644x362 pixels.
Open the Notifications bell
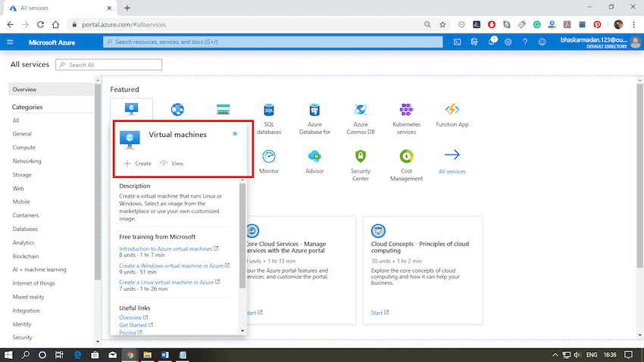coord(492,42)
